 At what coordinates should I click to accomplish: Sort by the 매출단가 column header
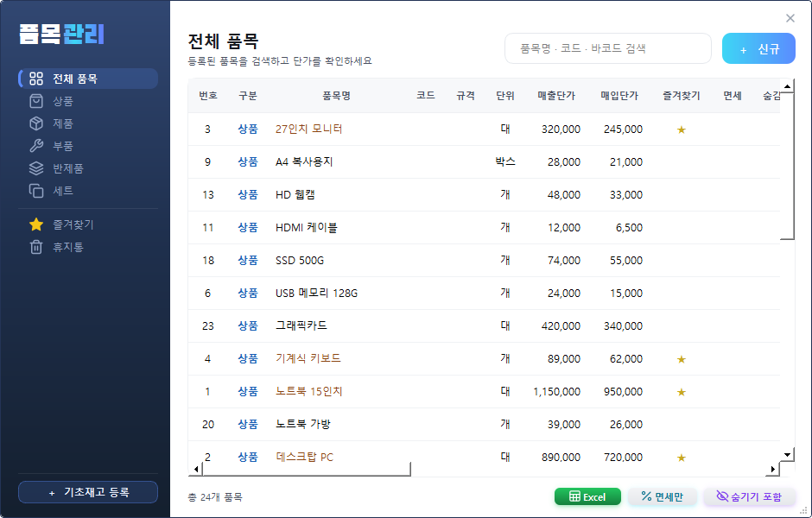(x=556, y=96)
